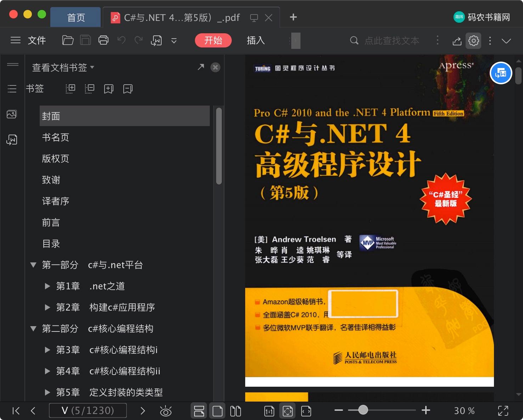Set actual size 1:1 zoom
This screenshot has width=523, height=420.
coord(269,411)
